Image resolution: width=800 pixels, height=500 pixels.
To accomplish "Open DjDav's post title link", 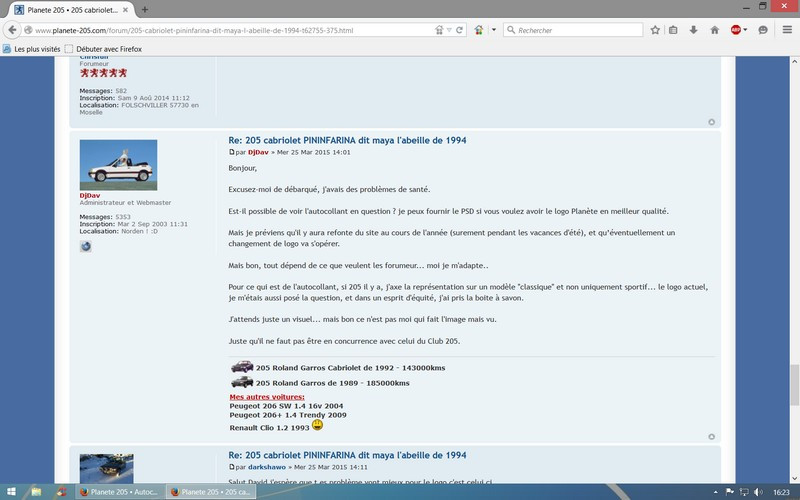I will 347,140.
